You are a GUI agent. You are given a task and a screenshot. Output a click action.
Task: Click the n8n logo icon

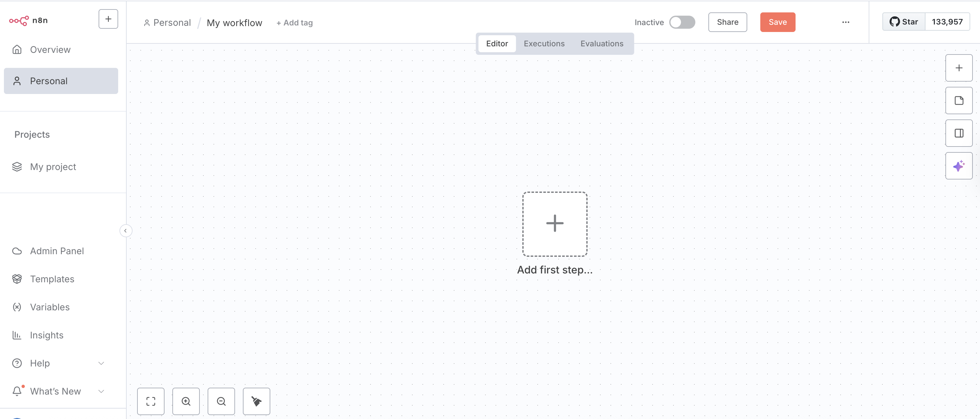click(19, 21)
